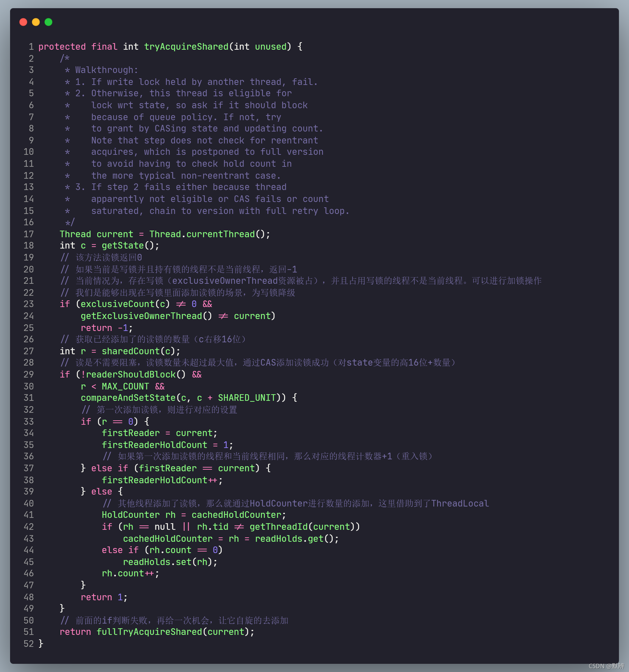629x672 pixels.
Task: Click the compareAndSetState call
Action: (x=128, y=398)
